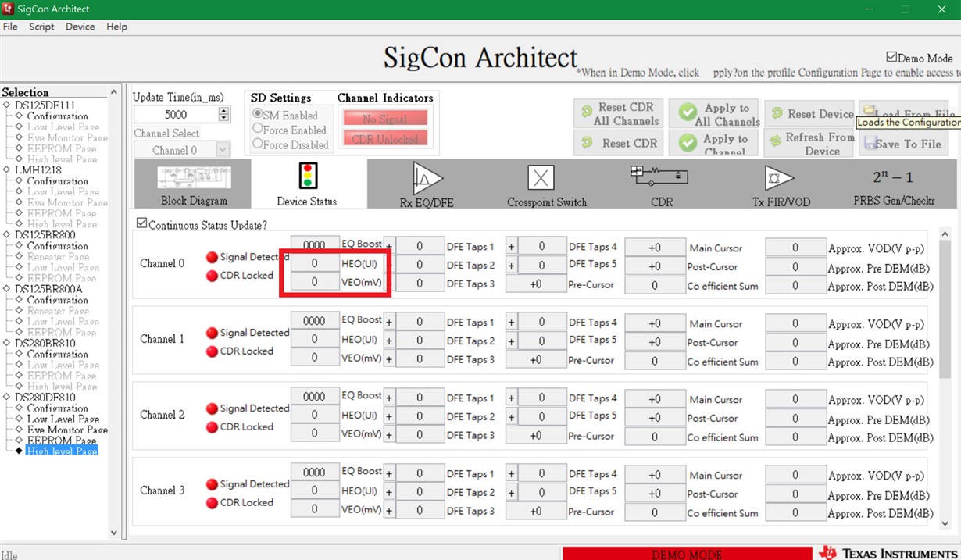Click the Update Time input field
Image resolution: width=961 pixels, height=560 pixels.
pos(176,115)
